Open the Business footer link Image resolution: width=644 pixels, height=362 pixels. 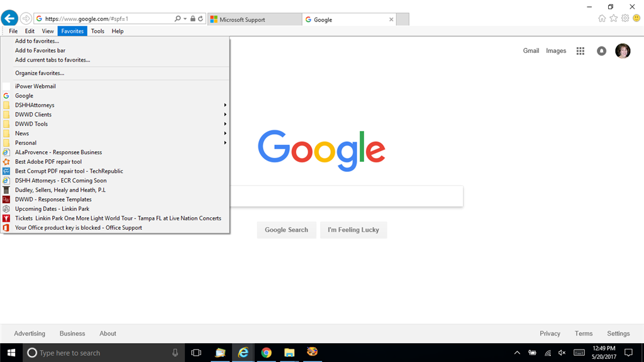pos(72,334)
